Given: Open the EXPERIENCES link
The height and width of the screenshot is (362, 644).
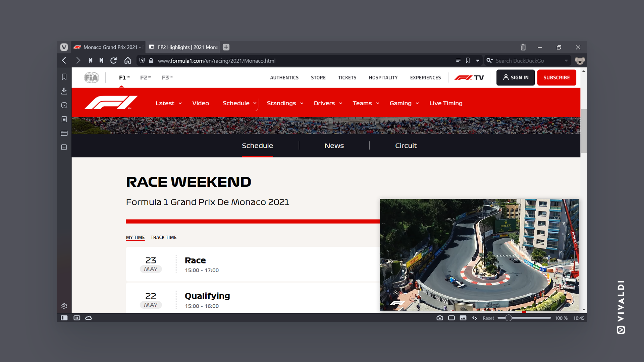Looking at the screenshot, I should click(x=425, y=77).
